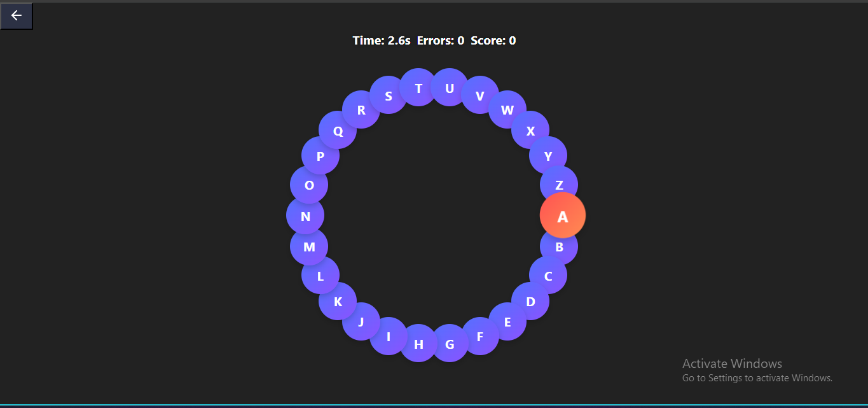Select the highlighted orange letter A circle

[x=563, y=216]
